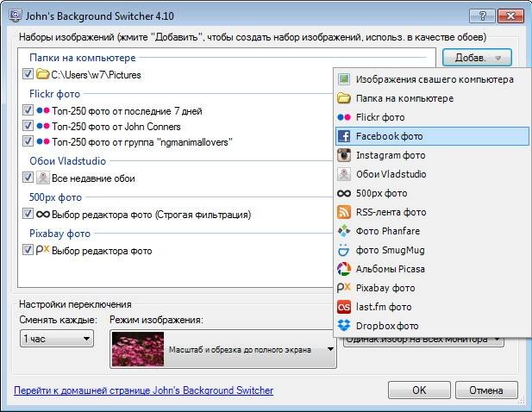The height and width of the screenshot is (412, 532).
Task: Select Dropbox фото menu item
Action: [432, 326]
